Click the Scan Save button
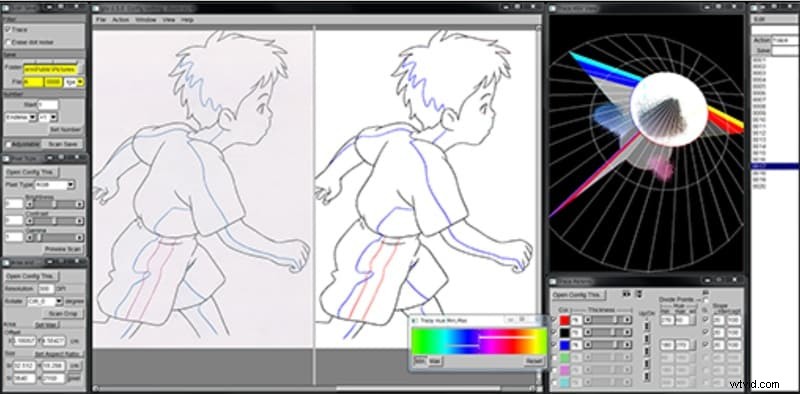This screenshot has height=394, width=800. click(62, 144)
